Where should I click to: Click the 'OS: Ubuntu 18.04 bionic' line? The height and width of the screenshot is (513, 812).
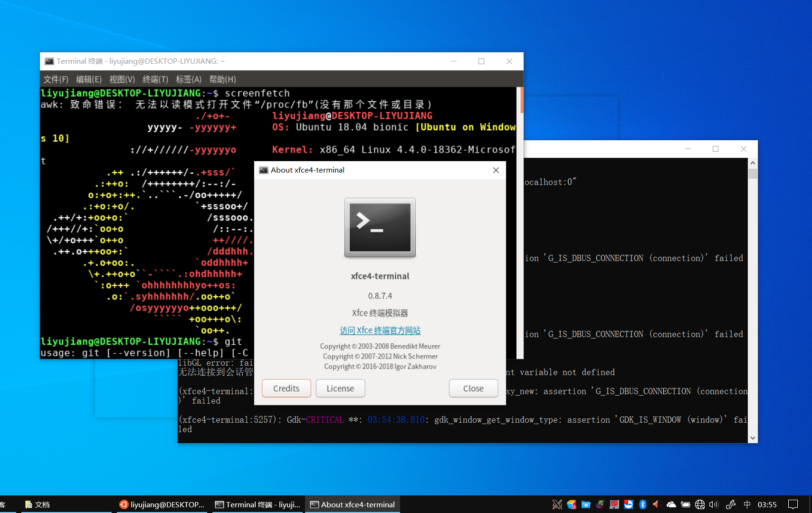tap(340, 127)
